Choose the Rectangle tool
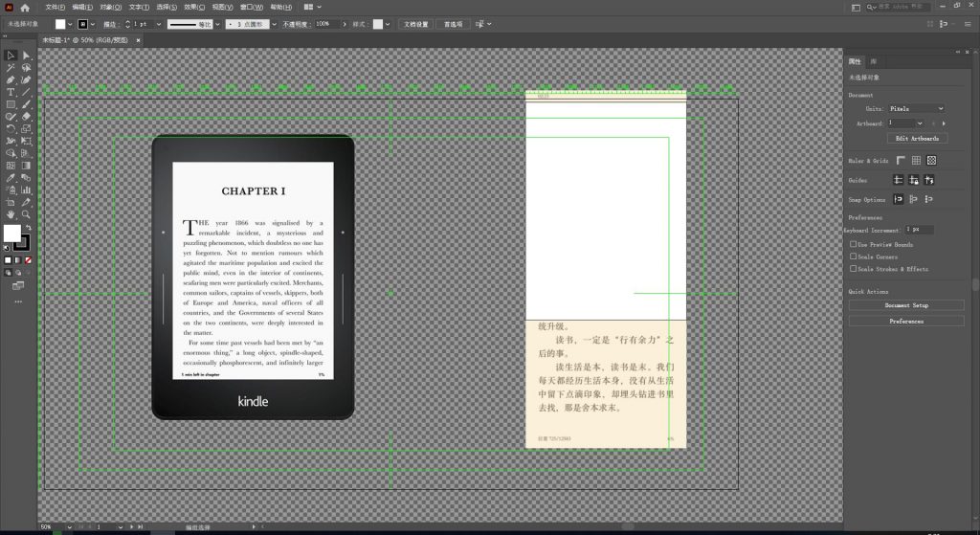This screenshot has height=535, width=980. [x=11, y=104]
